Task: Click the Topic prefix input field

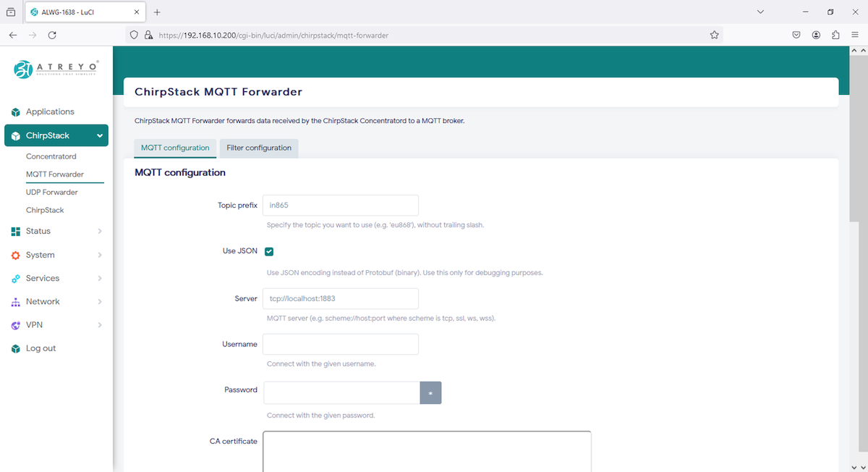Action: coord(341,206)
